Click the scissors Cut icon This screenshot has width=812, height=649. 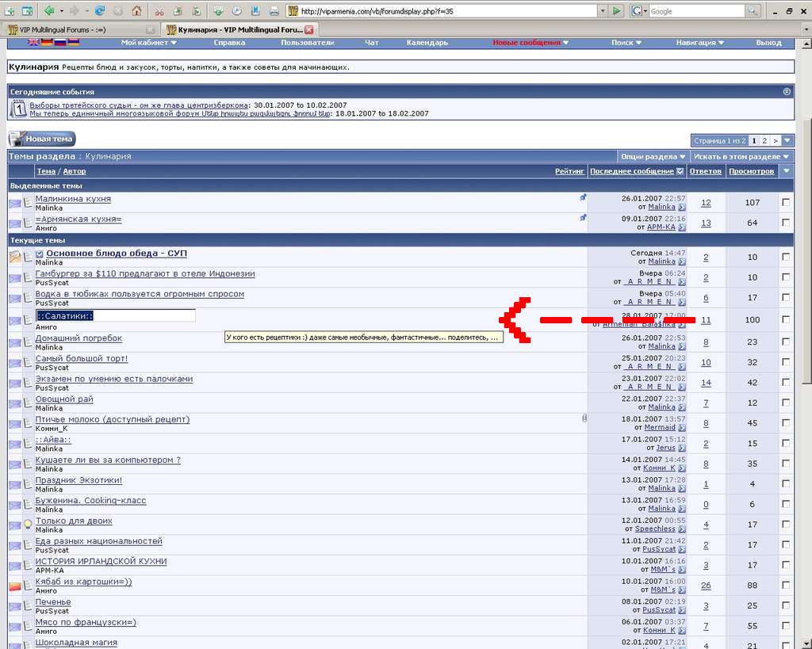(159, 11)
